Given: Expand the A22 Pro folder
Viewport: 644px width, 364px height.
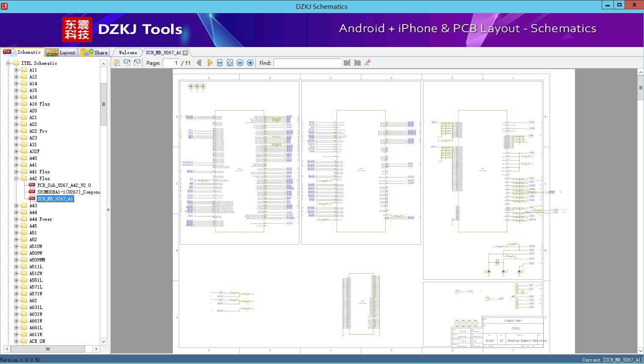Looking at the screenshot, I should [16, 131].
